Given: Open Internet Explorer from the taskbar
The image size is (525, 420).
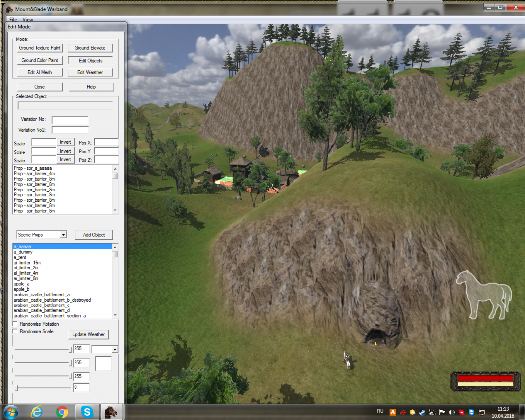Looking at the screenshot, I should [36, 411].
